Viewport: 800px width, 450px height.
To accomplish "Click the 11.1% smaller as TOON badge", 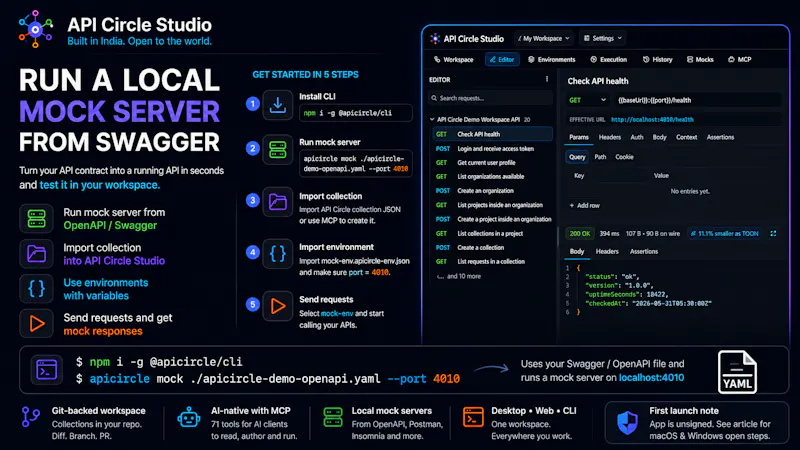I will [724, 234].
